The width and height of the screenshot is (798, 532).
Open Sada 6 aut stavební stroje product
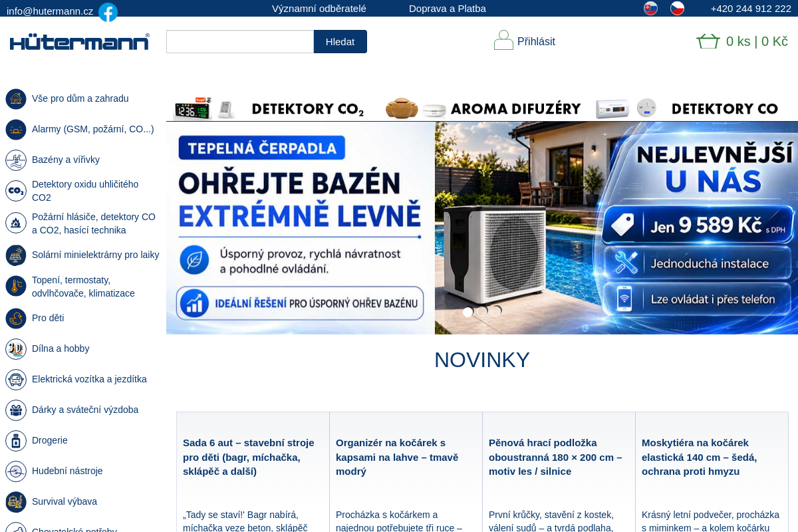pos(249,457)
